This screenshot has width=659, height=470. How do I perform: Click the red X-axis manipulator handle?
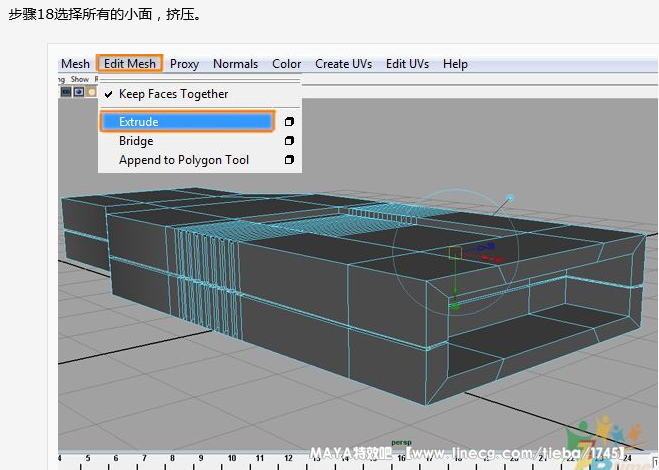pyautogui.click(x=496, y=258)
